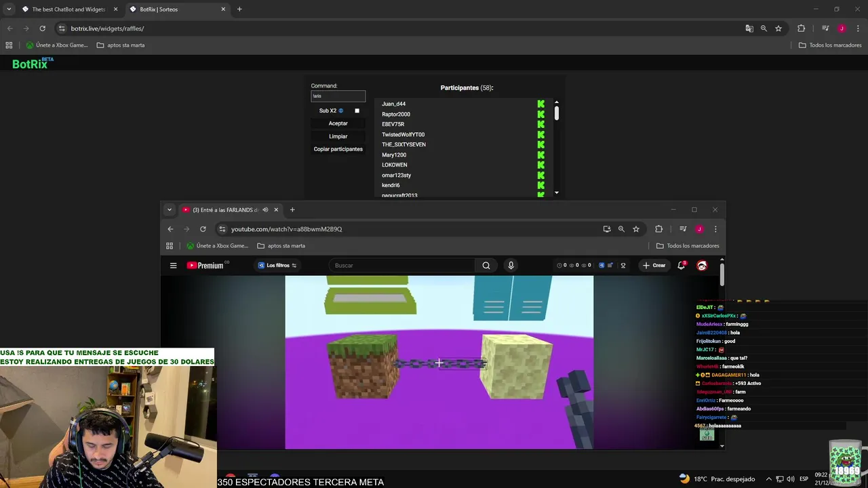Click zoom icon in BotRix address bar

pyautogui.click(x=764, y=28)
